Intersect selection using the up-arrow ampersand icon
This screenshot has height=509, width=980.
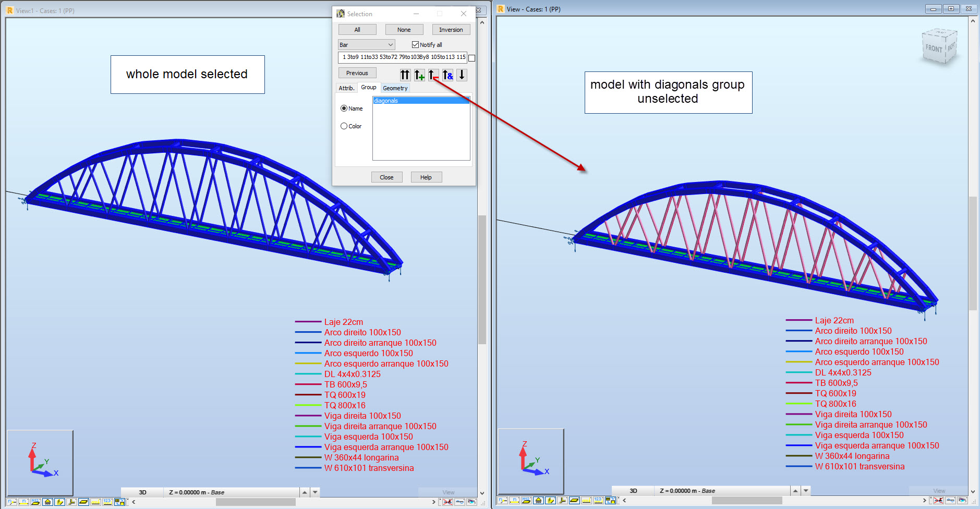coord(447,75)
